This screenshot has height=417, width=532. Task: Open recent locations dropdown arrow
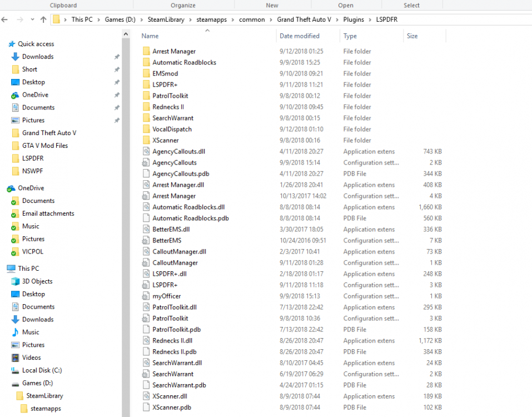pos(32,19)
